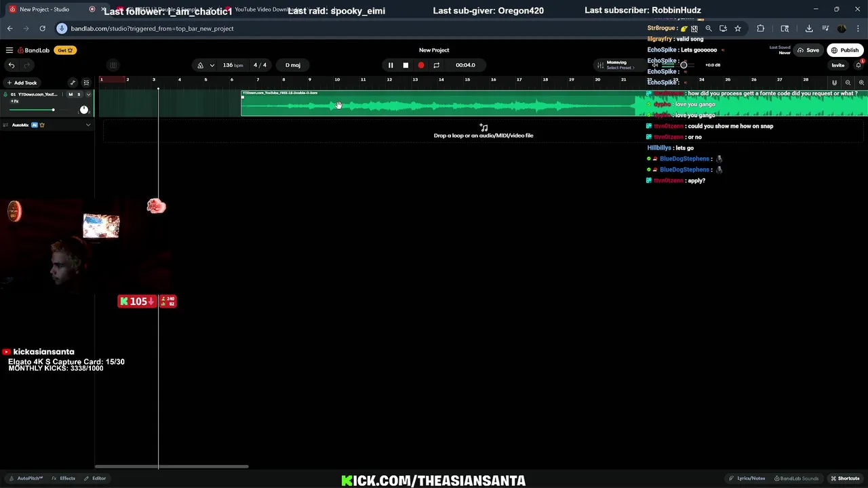Expand the AutoMix panel
Image resolution: width=868 pixels, height=488 pixels.
(x=87, y=125)
